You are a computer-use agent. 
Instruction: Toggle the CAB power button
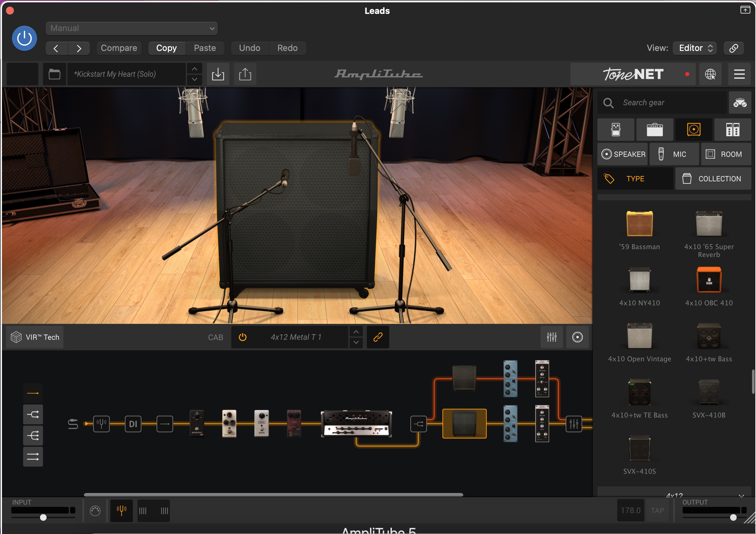click(243, 337)
